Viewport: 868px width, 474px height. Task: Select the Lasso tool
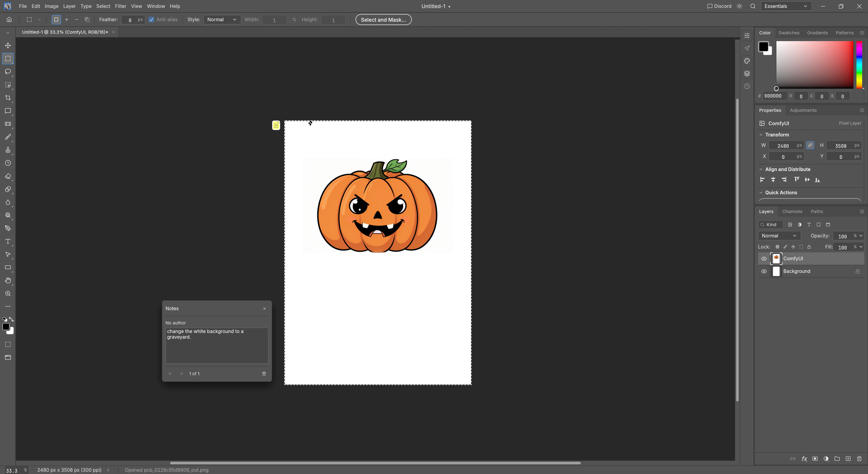point(8,71)
